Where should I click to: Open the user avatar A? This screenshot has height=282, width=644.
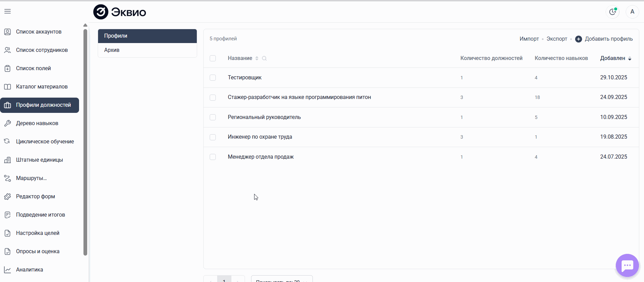click(632, 12)
